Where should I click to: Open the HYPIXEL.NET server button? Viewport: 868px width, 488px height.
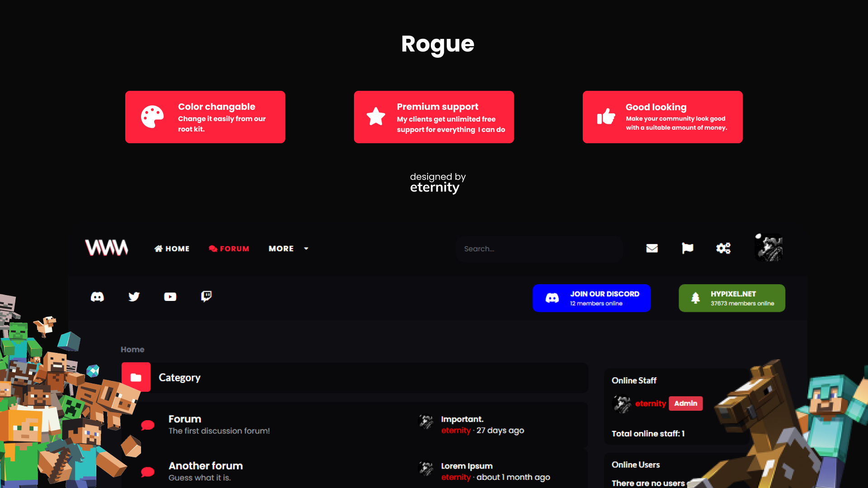coord(731,298)
